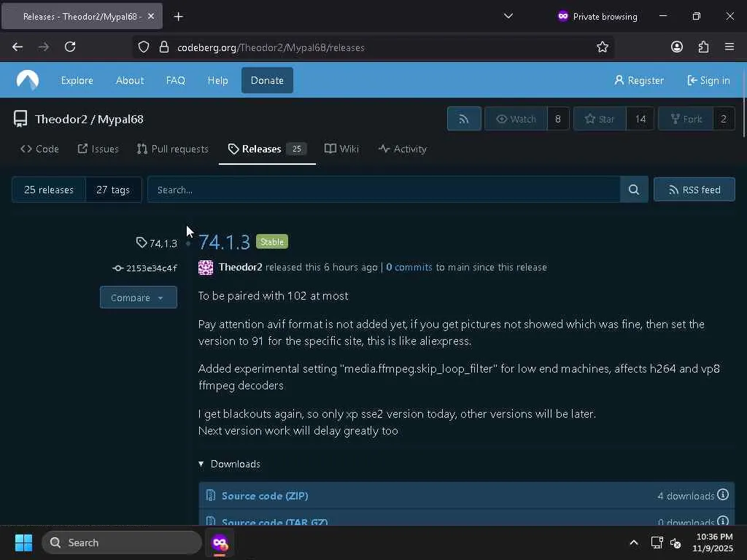Click the Theodor2 avatar image

click(x=206, y=268)
